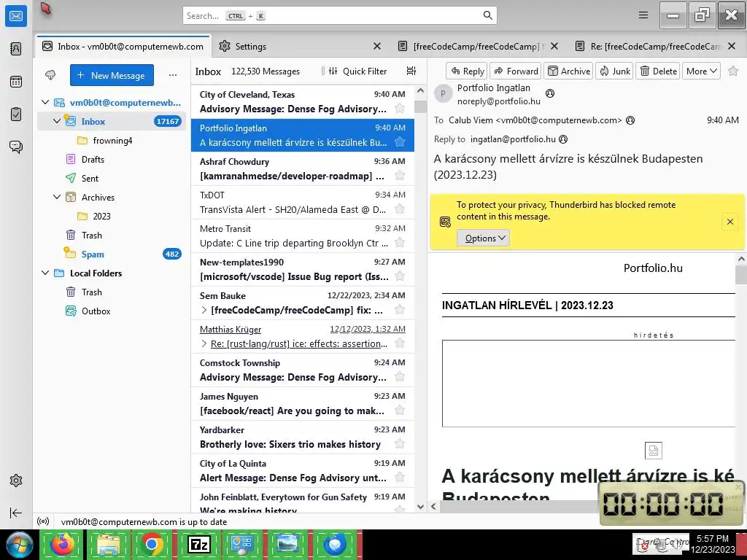Screen dimensions: 747x560
Task: Select the Spam folder
Action: 112,254
